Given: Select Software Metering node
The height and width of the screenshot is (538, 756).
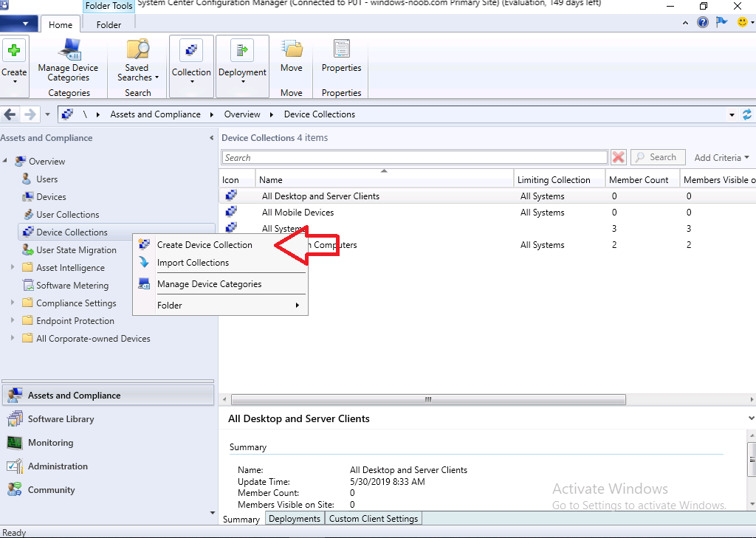Looking at the screenshot, I should click(x=72, y=286).
